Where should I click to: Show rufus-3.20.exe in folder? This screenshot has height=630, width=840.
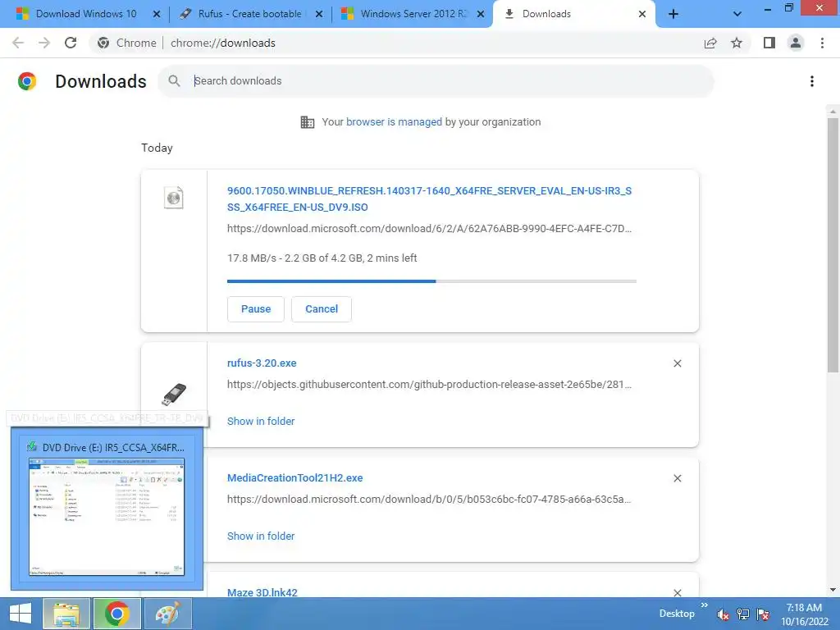[261, 421]
